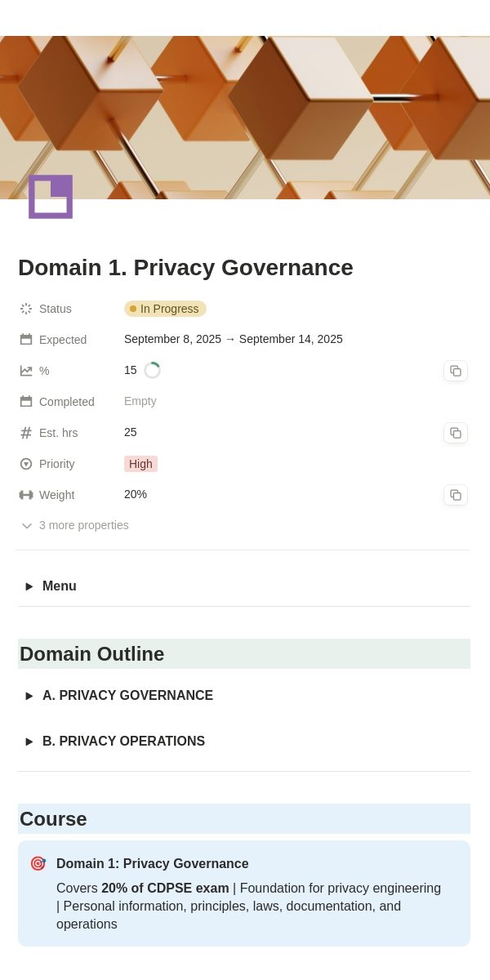Click the Status property spinner icon
The width and height of the screenshot is (490, 980).
point(26,309)
